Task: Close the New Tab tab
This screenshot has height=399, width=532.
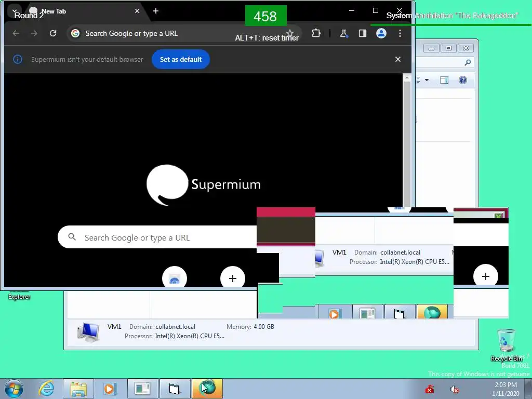Action: coord(137,11)
